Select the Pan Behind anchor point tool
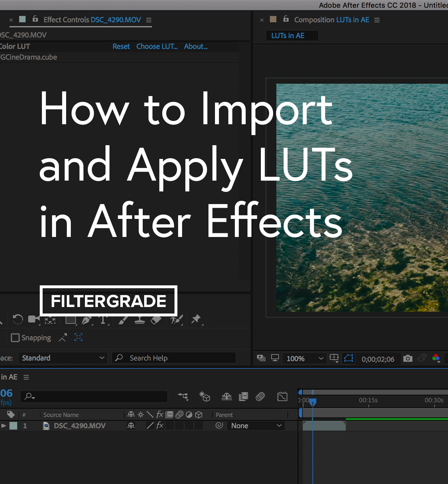Image resolution: width=448 pixels, height=484 pixels. click(x=50, y=320)
